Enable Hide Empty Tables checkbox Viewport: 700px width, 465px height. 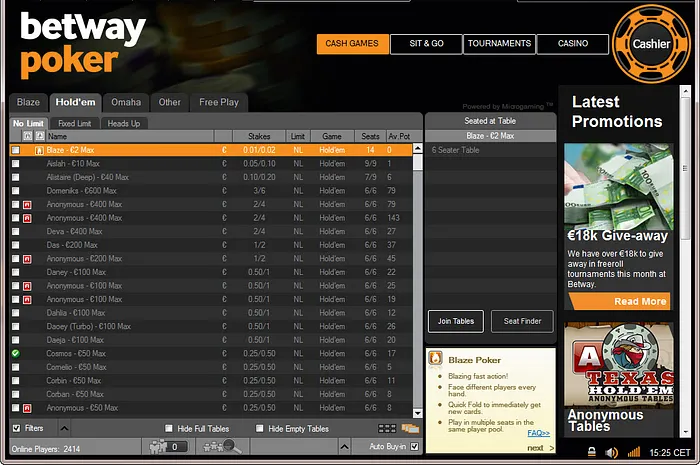[259, 428]
